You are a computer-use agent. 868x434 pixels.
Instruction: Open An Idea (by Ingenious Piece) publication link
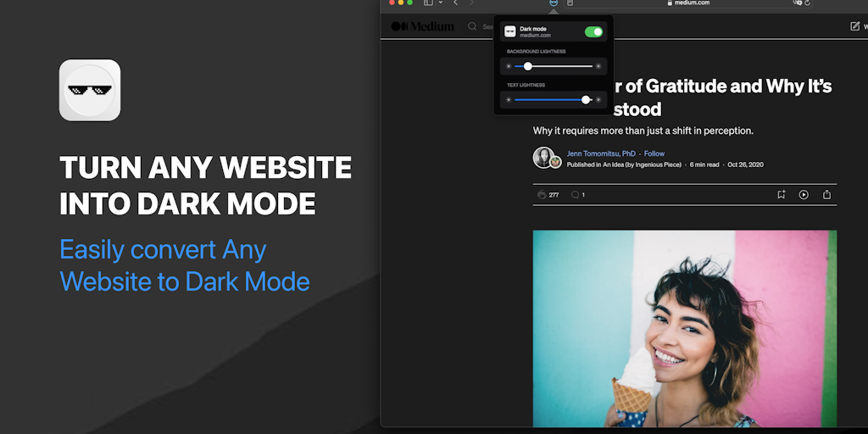pos(642,164)
